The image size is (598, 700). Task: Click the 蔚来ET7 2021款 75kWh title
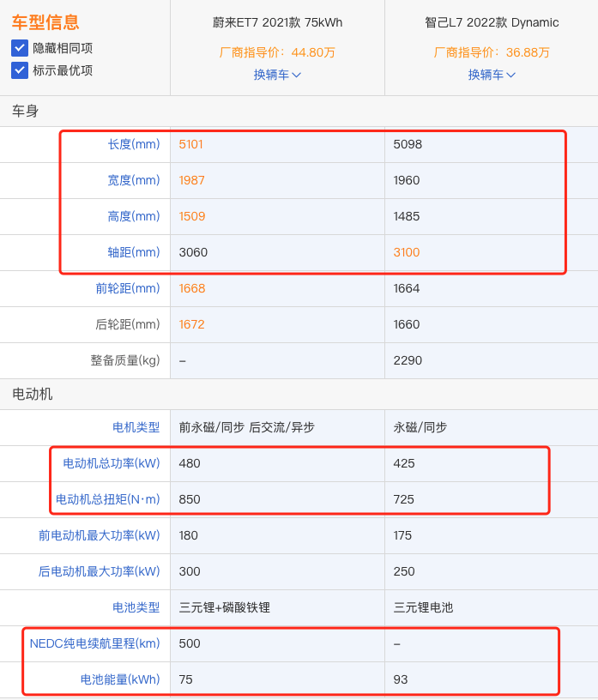(x=277, y=22)
